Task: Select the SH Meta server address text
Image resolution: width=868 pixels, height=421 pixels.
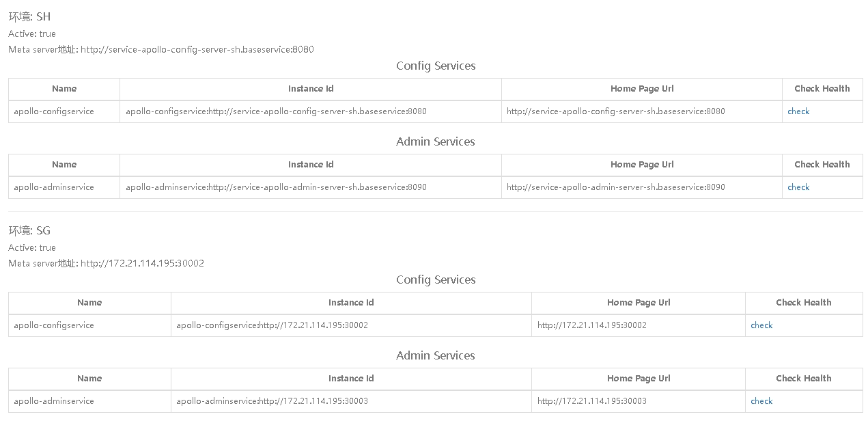Action: click(197, 49)
